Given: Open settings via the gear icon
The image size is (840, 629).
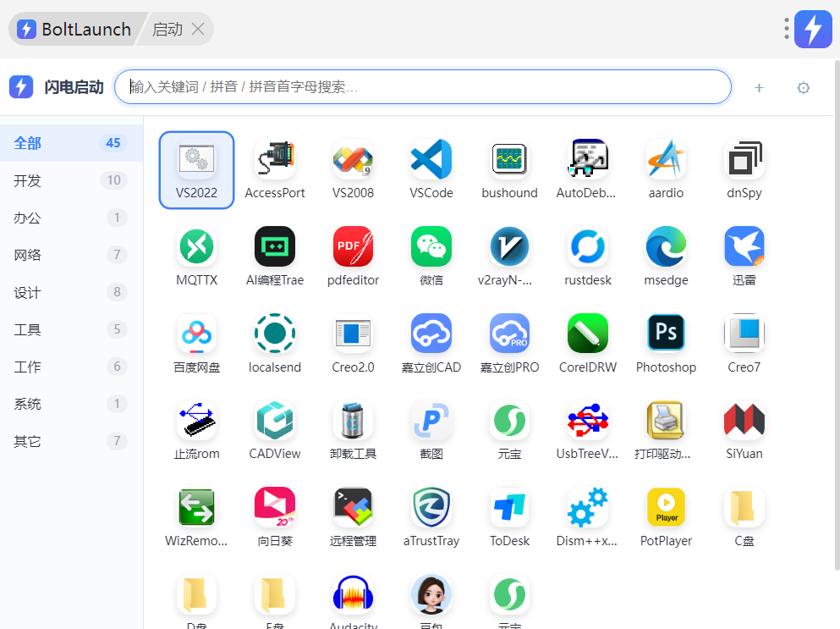Looking at the screenshot, I should tap(803, 88).
